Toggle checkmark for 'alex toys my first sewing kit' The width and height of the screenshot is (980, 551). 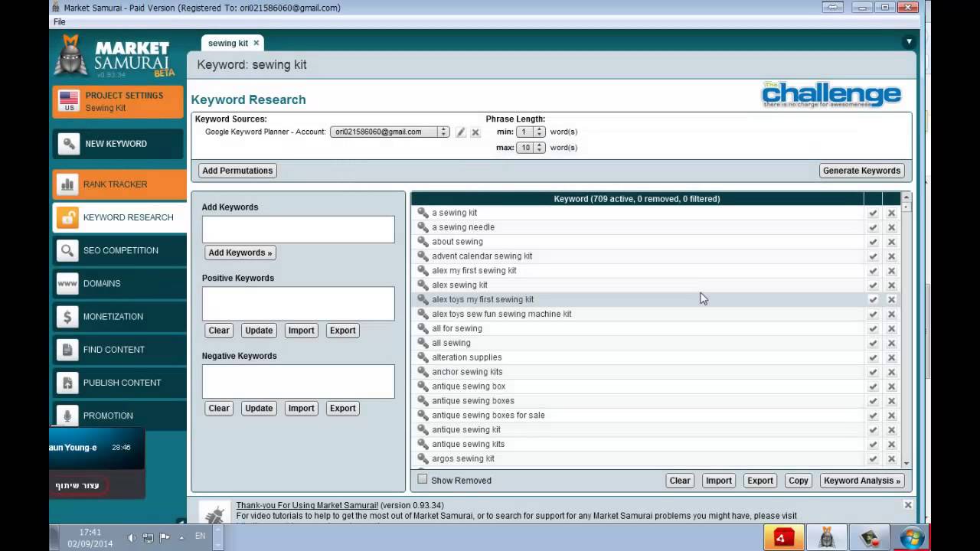[873, 300]
